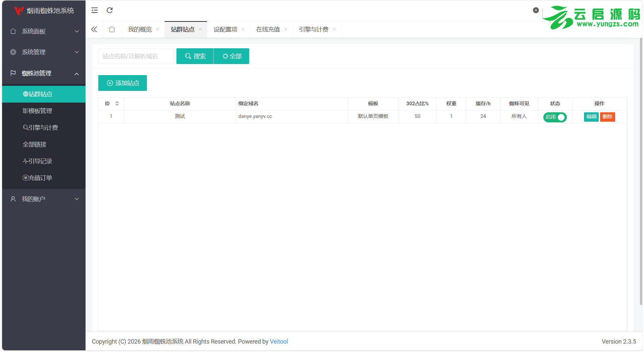
Task: Collapse the 蜘蛛池管理 menu
Action: pos(44,73)
